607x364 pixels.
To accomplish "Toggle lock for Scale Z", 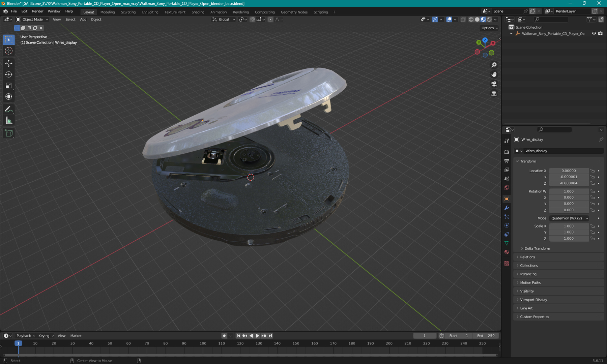I will click(x=592, y=239).
